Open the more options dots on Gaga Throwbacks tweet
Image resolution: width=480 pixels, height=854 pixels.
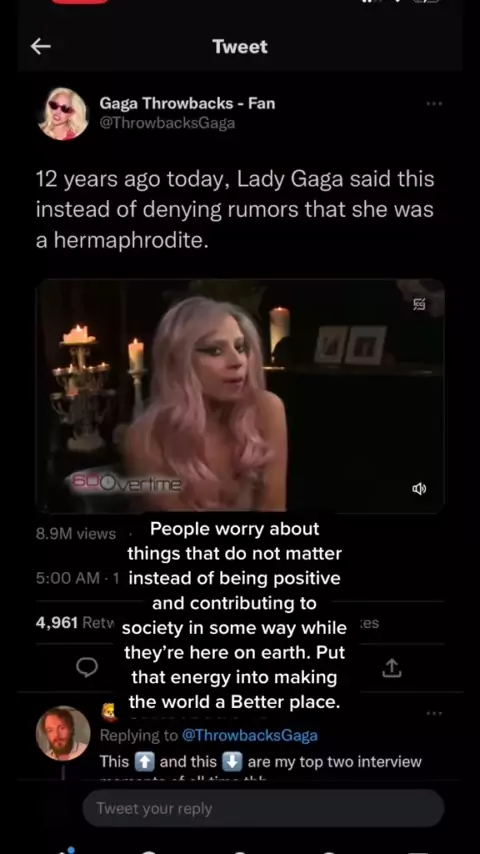tap(434, 103)
